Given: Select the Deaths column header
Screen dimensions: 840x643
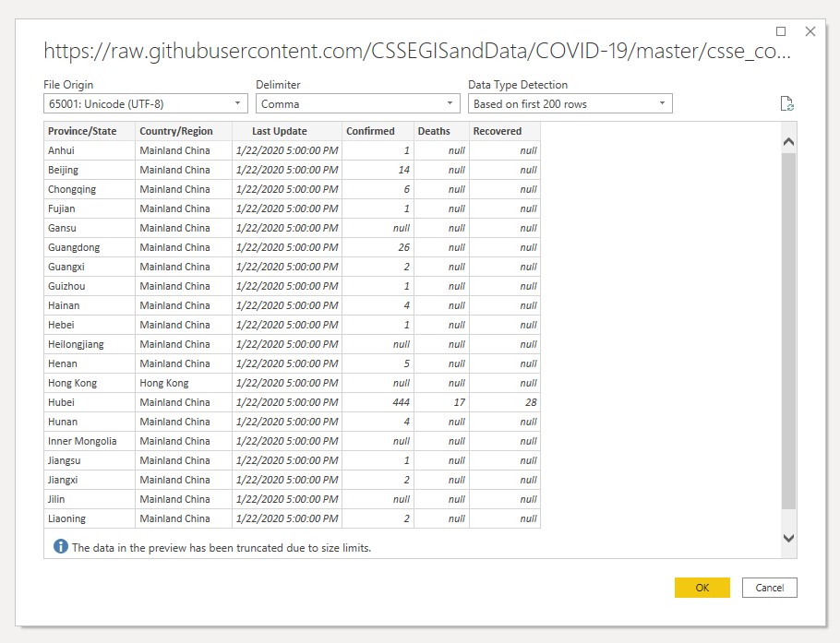Looking at the screenshot, I should point(441,131).
